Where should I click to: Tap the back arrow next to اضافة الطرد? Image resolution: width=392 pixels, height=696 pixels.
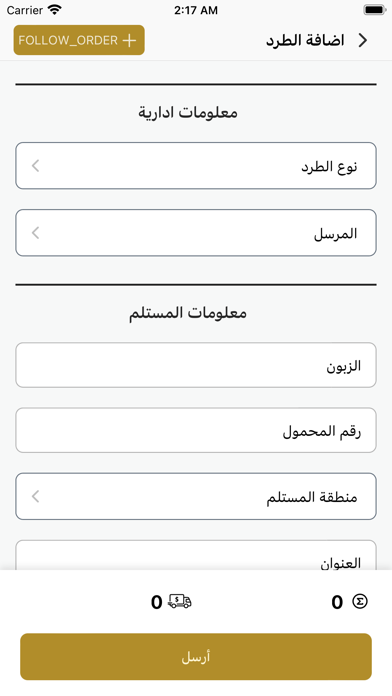[x=363, y=40]
